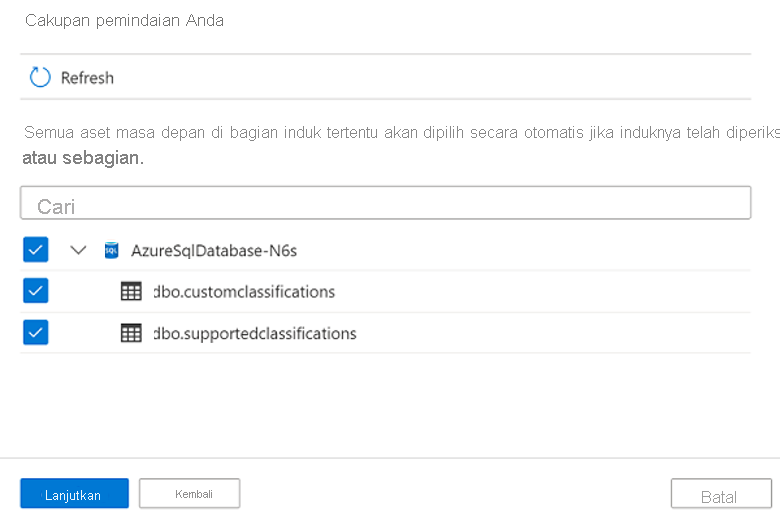
Task: Click the circular Refresh icon
Action: (x=40, y=77)
